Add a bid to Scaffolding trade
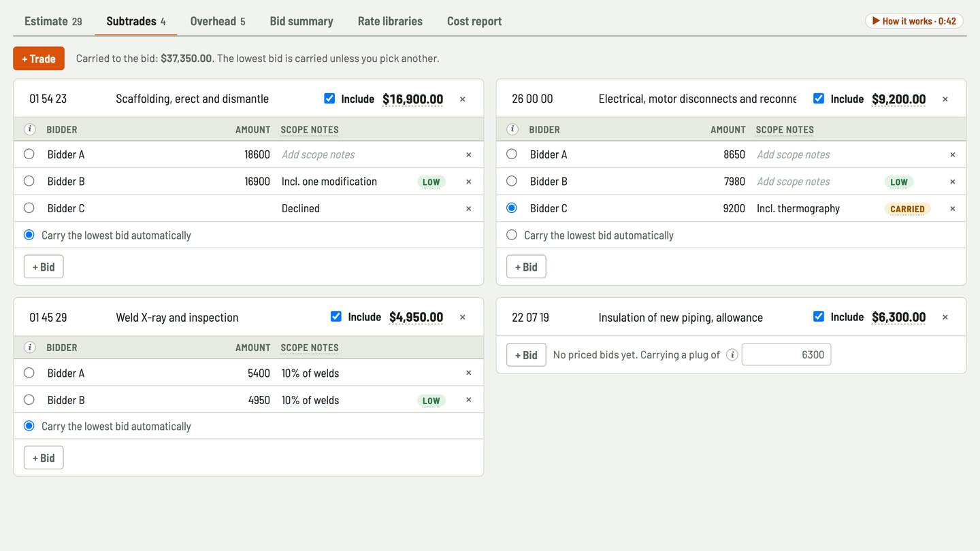980x551 pixels. pos(44,267)
